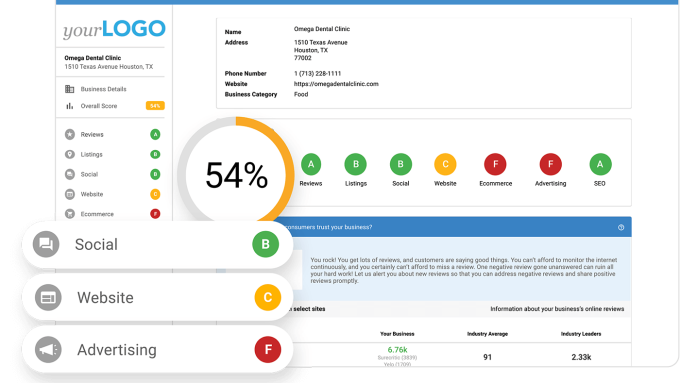Click the 54% overall score gauge

point(236,175)
